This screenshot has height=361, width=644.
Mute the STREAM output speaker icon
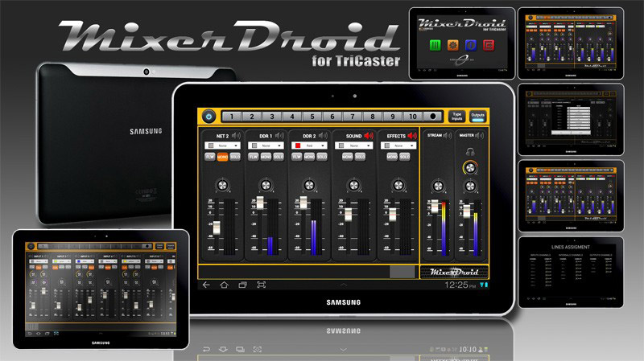pos(448,135)
